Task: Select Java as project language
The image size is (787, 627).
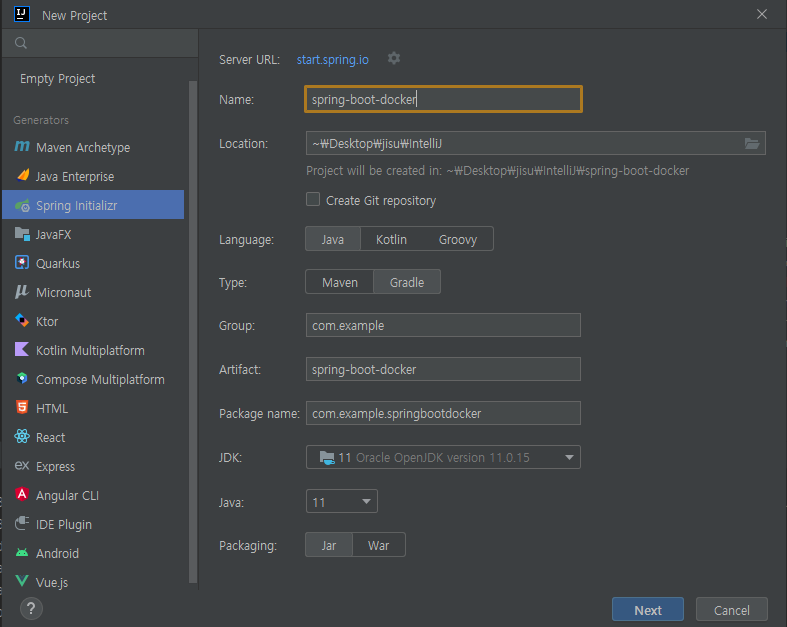Action: click(x=333, y=239)
